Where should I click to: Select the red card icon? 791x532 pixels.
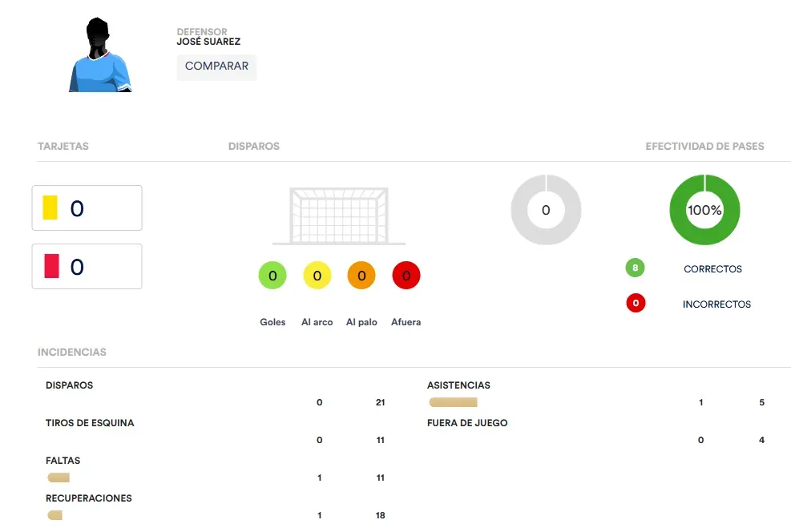pyautogui.click(x=51, y=266)
